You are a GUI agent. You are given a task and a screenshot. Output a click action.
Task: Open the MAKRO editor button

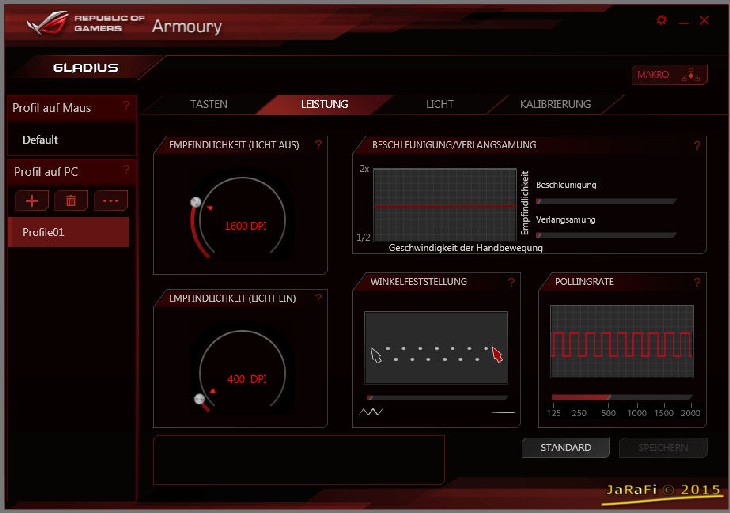(669, 74)
